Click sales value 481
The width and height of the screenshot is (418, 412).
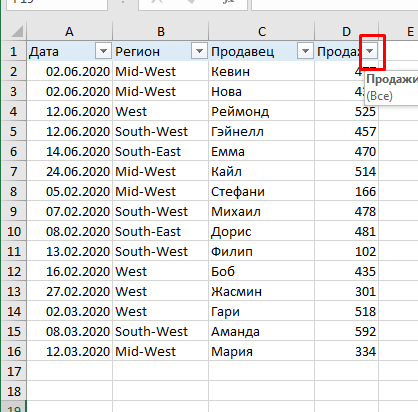[x=346, y=232]
